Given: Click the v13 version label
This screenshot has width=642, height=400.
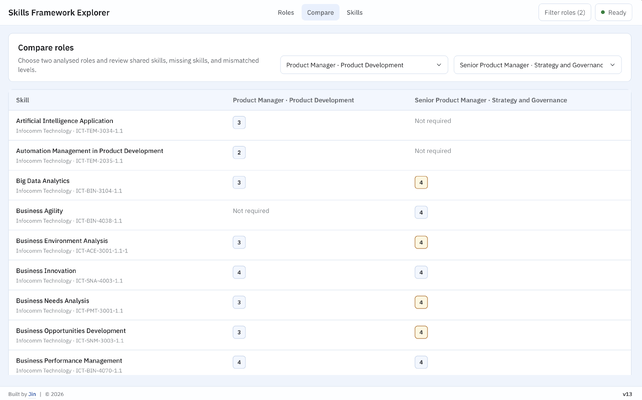Looking at the screenshot, I should click(627, 394).
